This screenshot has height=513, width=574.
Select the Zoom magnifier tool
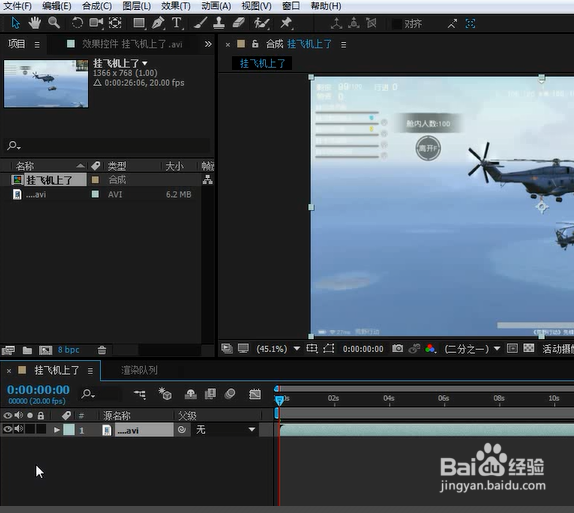click(x=54, y=23)
